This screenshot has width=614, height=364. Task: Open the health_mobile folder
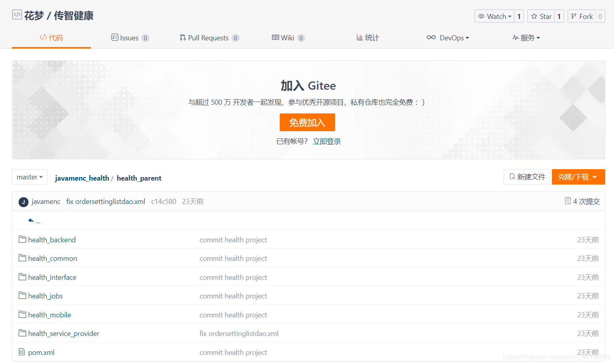[49, 315]
